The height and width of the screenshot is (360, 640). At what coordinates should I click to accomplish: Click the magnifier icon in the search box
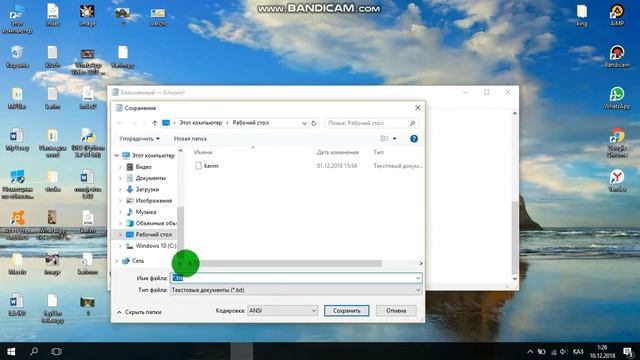pyautogui.click(x=412, y=123)
